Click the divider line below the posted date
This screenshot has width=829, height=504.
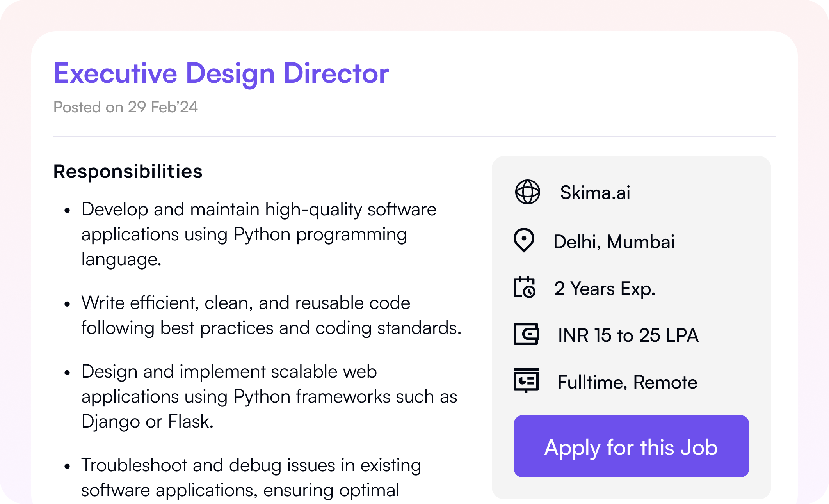pos(414,137)
